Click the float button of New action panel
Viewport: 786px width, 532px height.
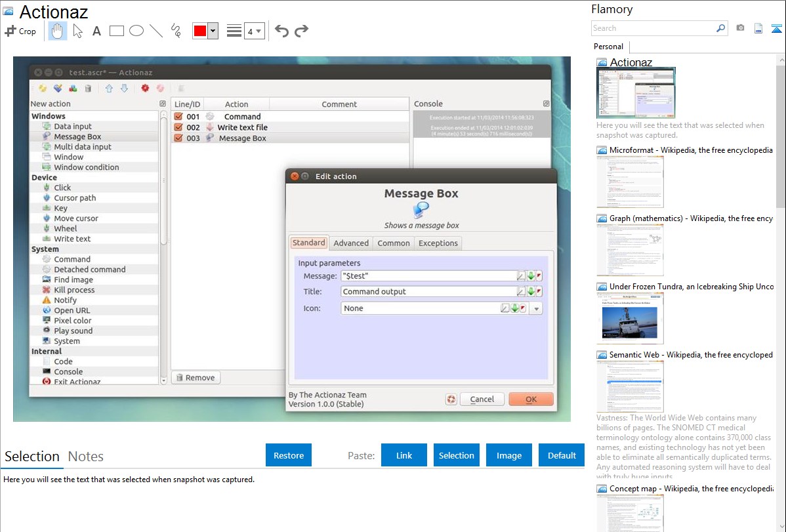tap(163, 104)
